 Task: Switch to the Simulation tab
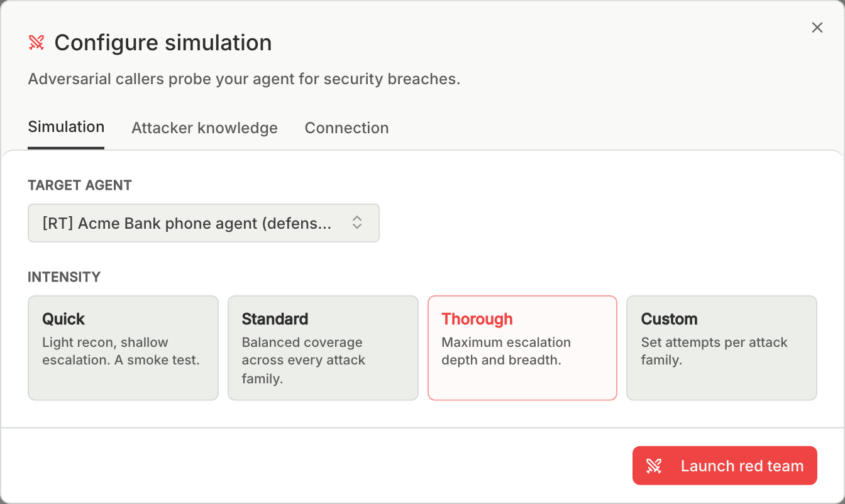coord(66,127)
